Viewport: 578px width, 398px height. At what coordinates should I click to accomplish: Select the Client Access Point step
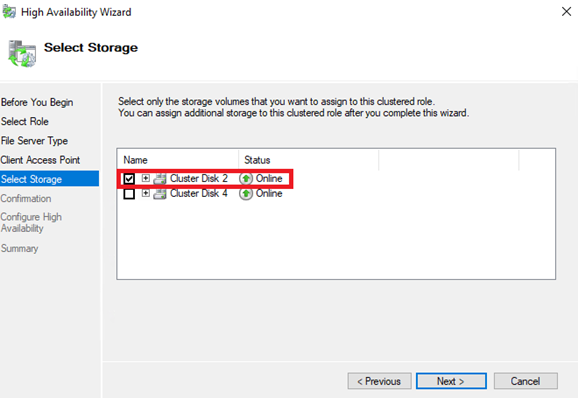click(x=40, y=160)
